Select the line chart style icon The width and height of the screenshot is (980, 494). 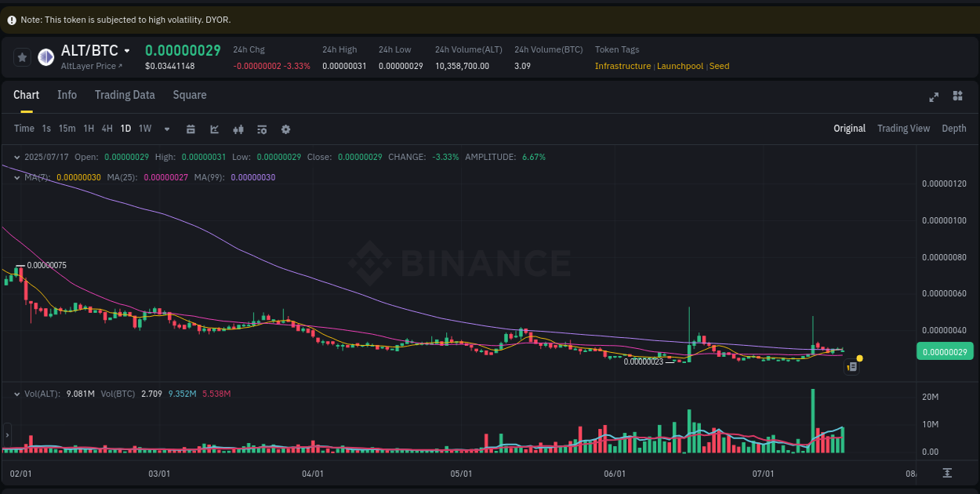[x=215, y=129]
